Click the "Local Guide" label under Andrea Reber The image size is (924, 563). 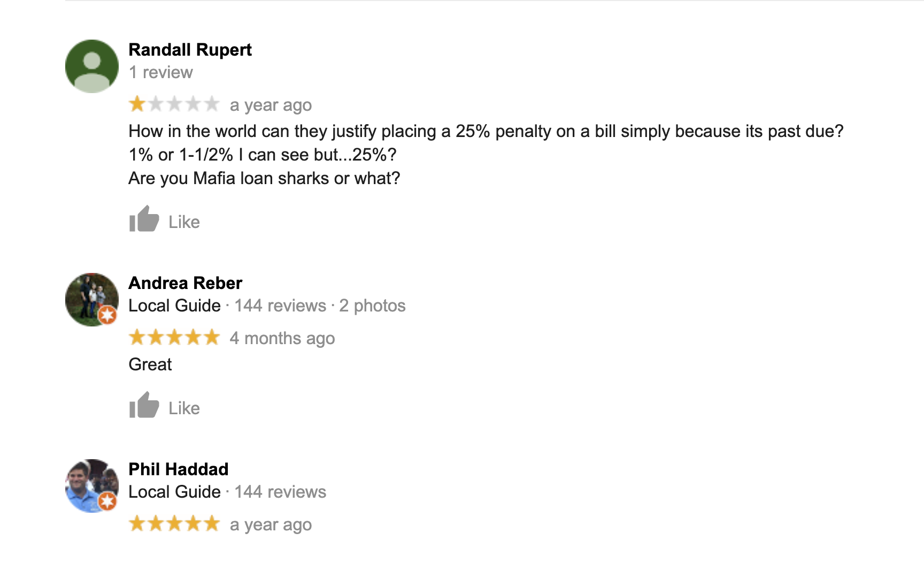pos(174,306)
